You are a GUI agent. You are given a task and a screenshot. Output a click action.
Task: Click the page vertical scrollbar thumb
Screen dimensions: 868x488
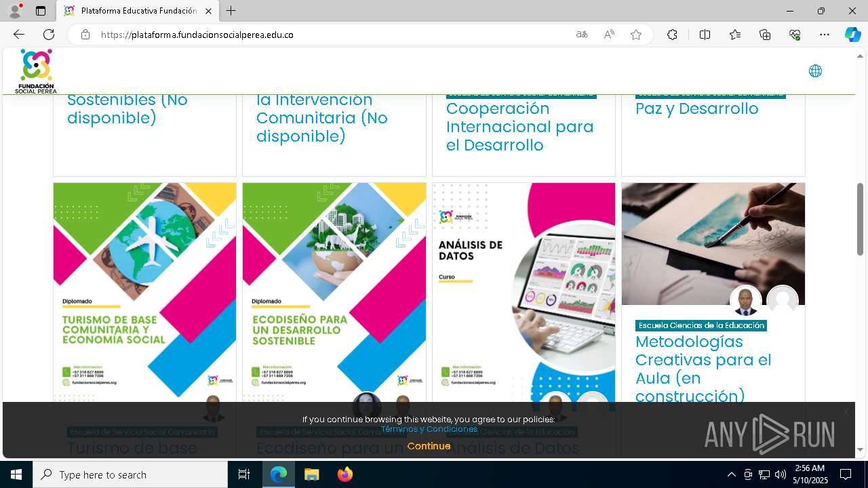pos(860,219)
